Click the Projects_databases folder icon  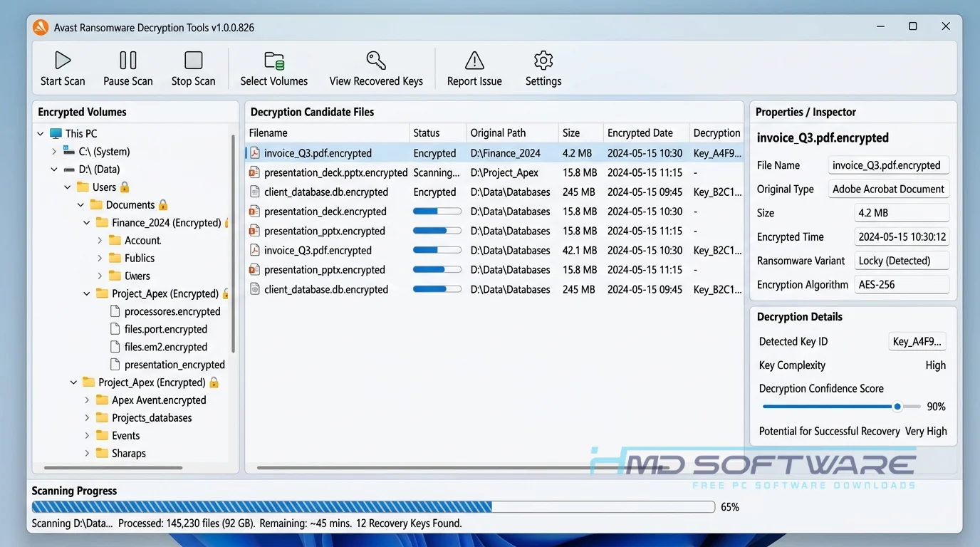(102, 417)
